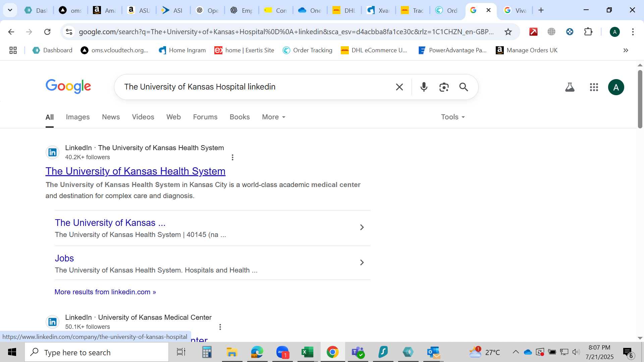Open a new browser tab
644x362 pixels.
click(541, 10)
